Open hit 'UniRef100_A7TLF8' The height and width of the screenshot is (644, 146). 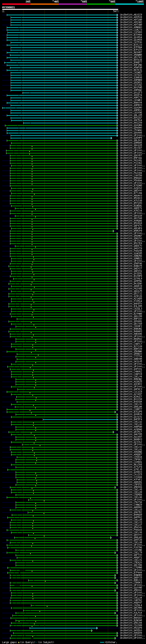131,467
